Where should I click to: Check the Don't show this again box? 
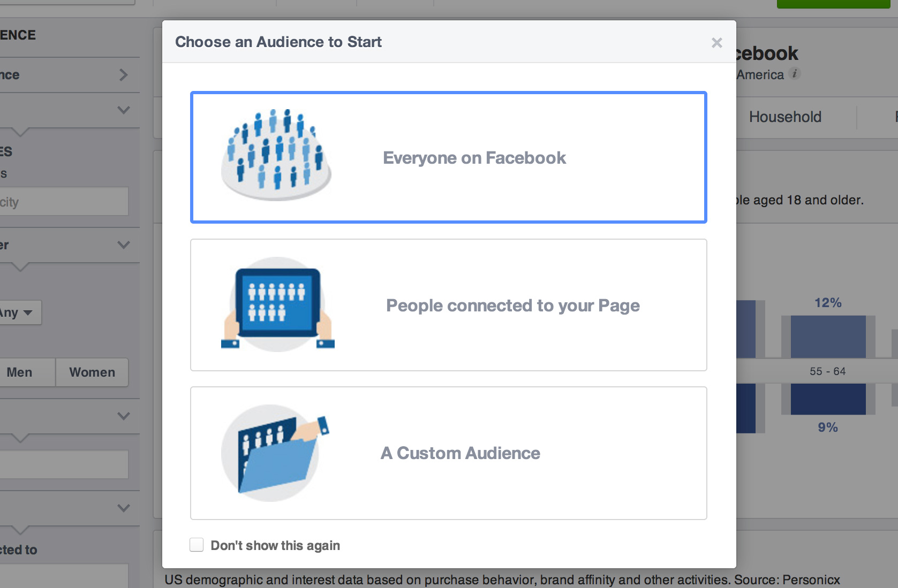click(x=197, y=545)
